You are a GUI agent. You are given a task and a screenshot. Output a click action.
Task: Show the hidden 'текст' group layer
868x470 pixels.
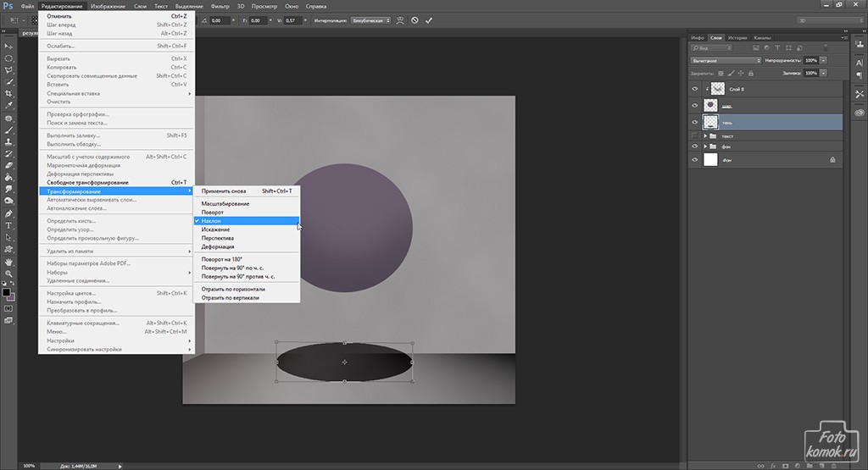point(695,135)
